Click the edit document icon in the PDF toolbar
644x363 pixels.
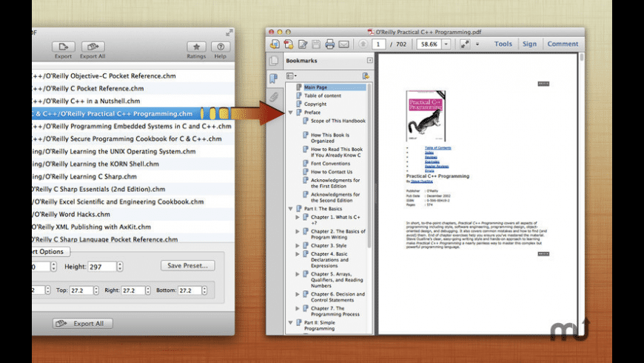(x=303, y=44)
